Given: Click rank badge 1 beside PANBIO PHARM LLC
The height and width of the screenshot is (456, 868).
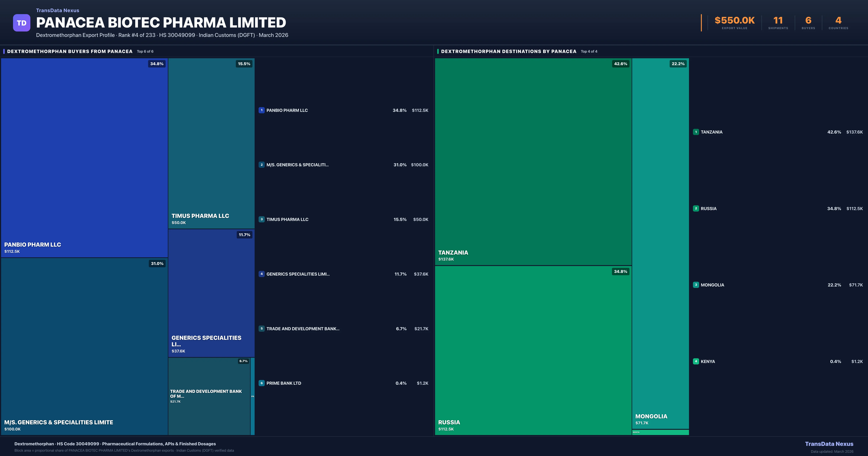Looking at the screenshot, I should [x=261, y=110].
